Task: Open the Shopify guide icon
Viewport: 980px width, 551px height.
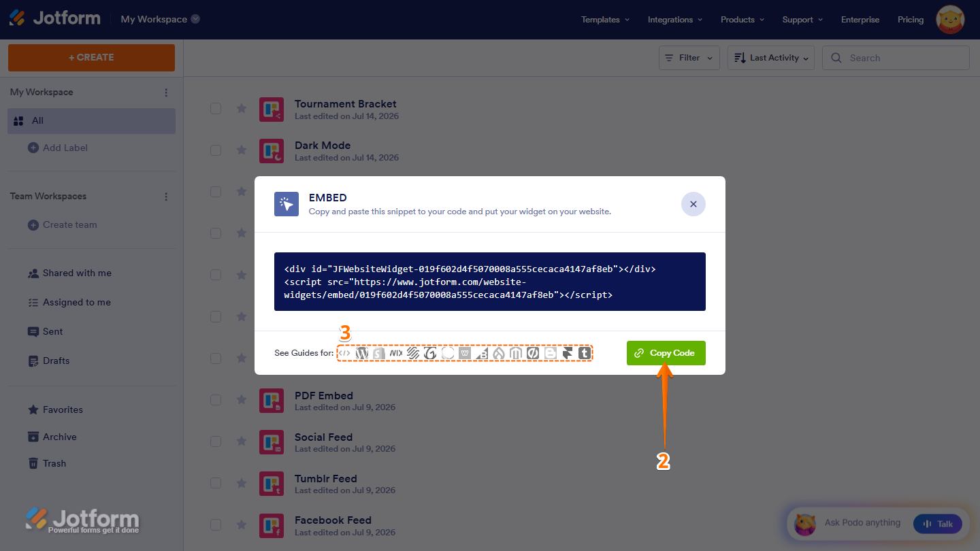Action: (x=379, y=353)
